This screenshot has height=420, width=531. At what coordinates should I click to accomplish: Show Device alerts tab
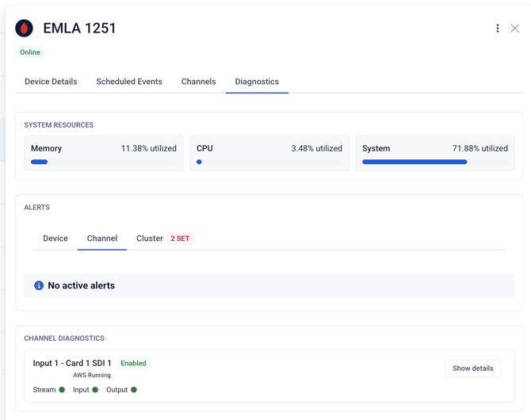55,239
